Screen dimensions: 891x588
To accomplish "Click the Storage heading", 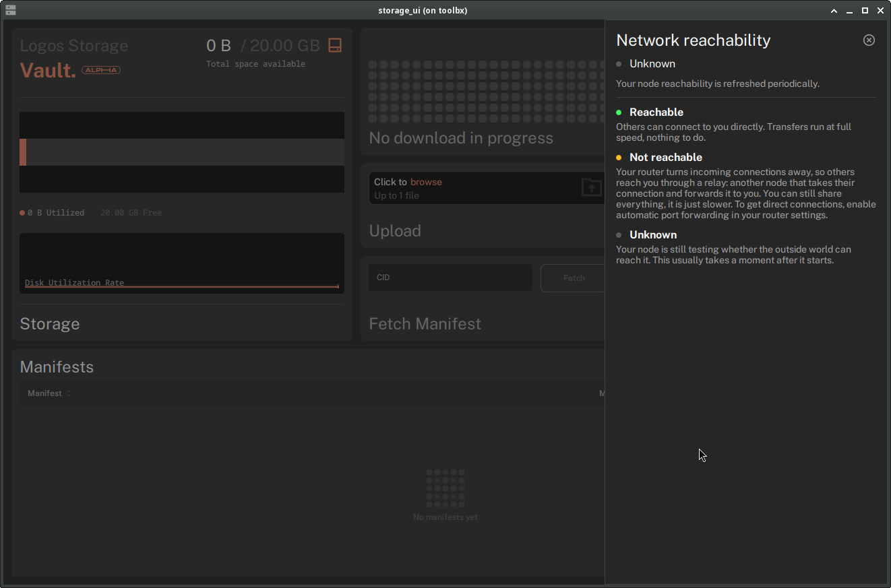I will click(x=50, y=324).
